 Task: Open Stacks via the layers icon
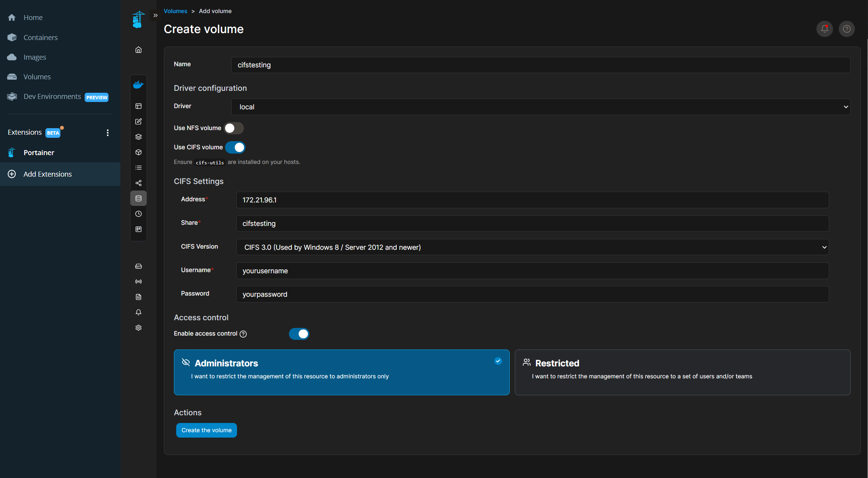(x=139, y=137)
